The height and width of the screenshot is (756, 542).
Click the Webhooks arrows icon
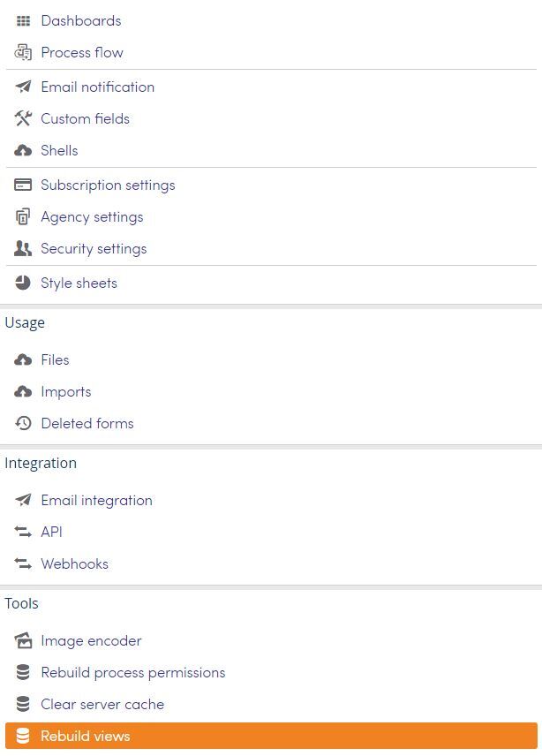click(x=23, y=563)
